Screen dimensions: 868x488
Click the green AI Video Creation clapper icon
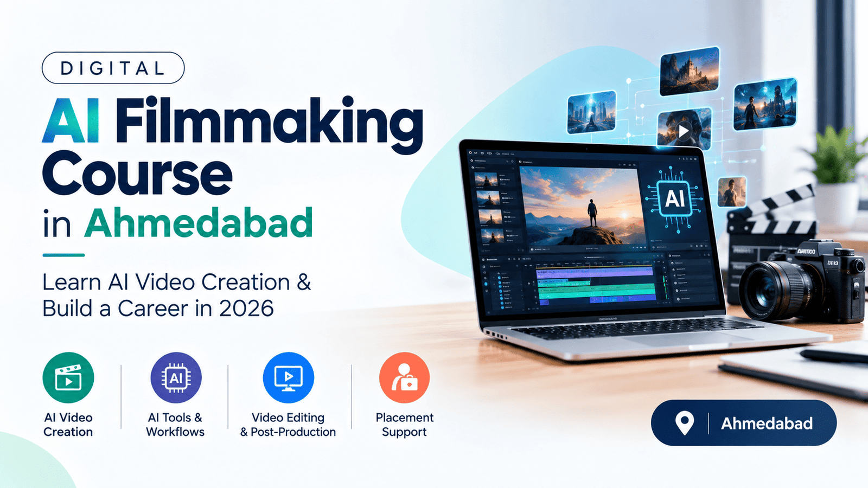pyautogui.click(x=68, y=378)
